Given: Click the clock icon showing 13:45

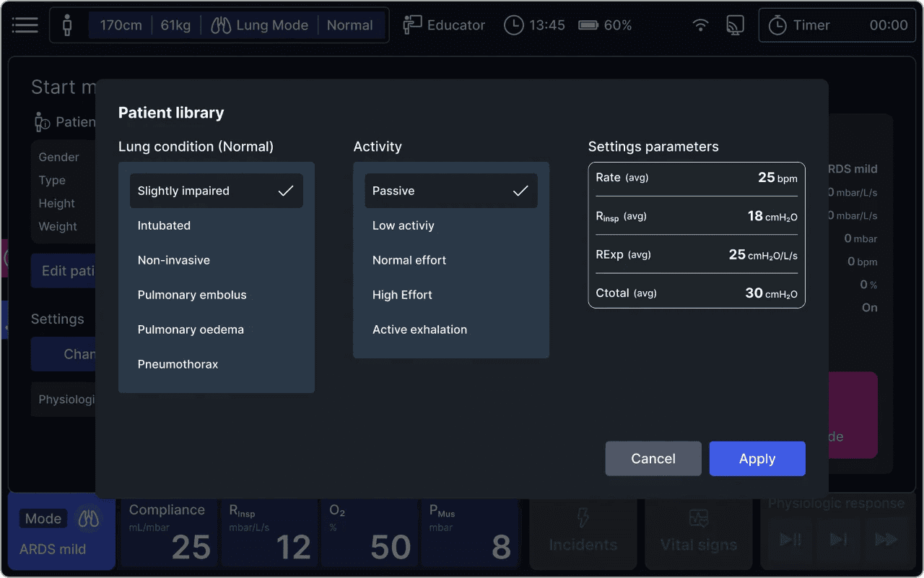Looking at the screenshot, I should click(x=513, y=25).
